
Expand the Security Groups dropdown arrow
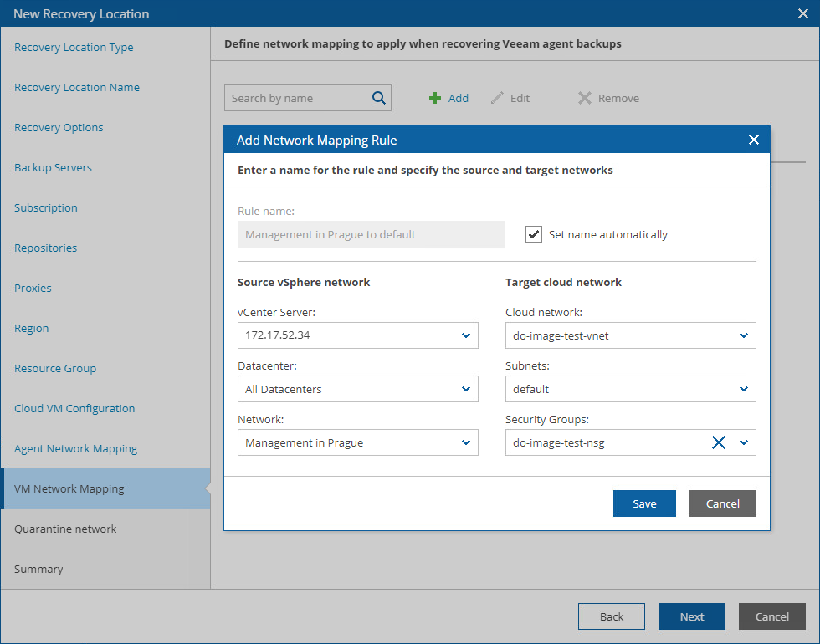[744, 442]
